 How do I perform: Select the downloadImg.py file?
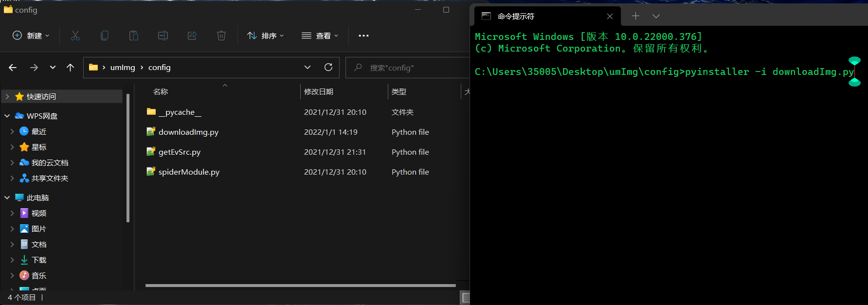(188, 132)
